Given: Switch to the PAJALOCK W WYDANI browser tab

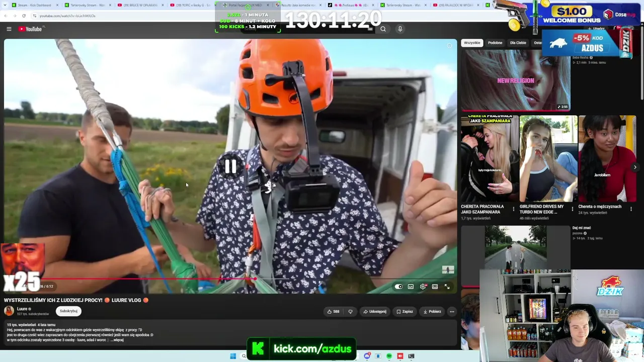Looking at the screenshot, I should 457,5.
